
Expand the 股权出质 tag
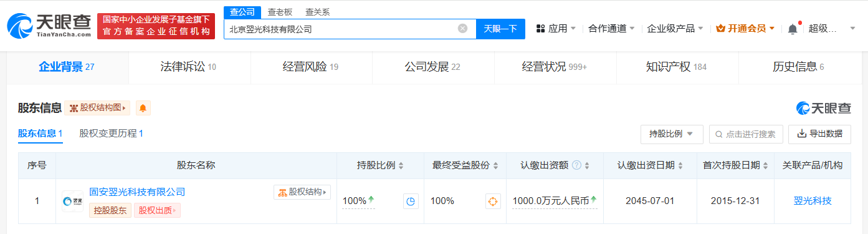pyautogui.click(x=157, y=211)
